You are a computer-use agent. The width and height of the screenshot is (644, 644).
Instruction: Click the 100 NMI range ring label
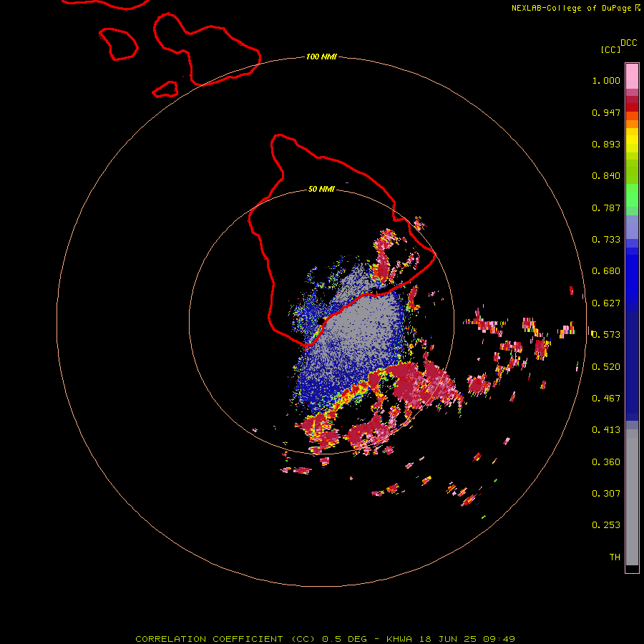[321, 57]
